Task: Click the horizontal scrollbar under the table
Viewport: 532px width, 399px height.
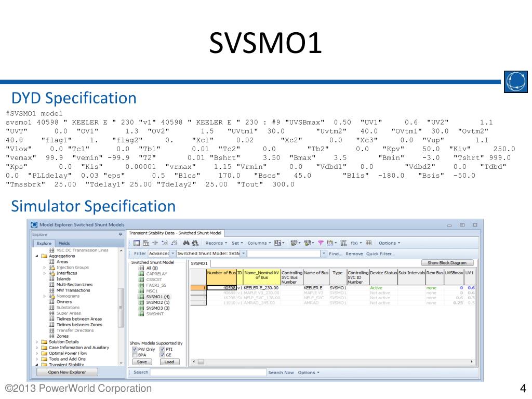Action: [332, 362]
